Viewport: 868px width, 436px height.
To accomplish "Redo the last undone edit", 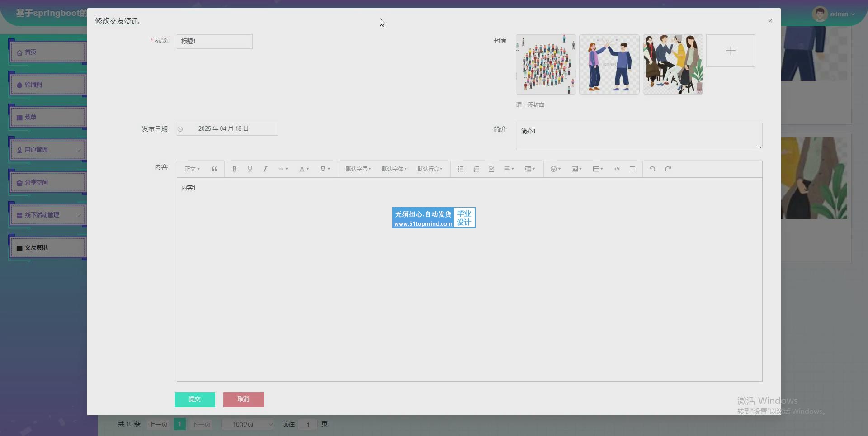I will 668,169.
